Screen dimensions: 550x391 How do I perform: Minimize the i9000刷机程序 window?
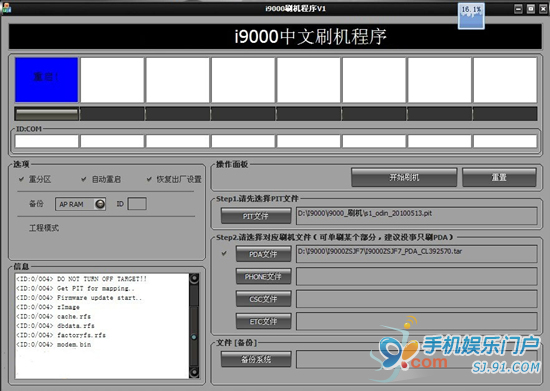tap(518, 9)
